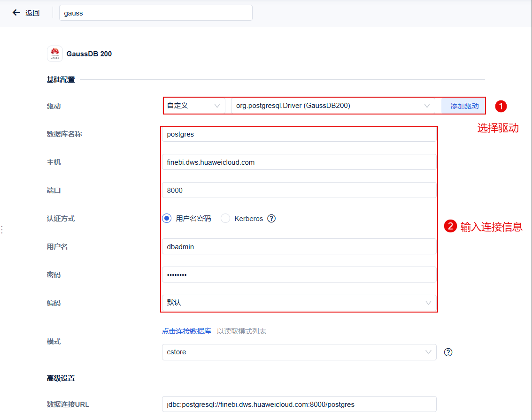Click the 数据连接URL label

[x=68, y=405]
